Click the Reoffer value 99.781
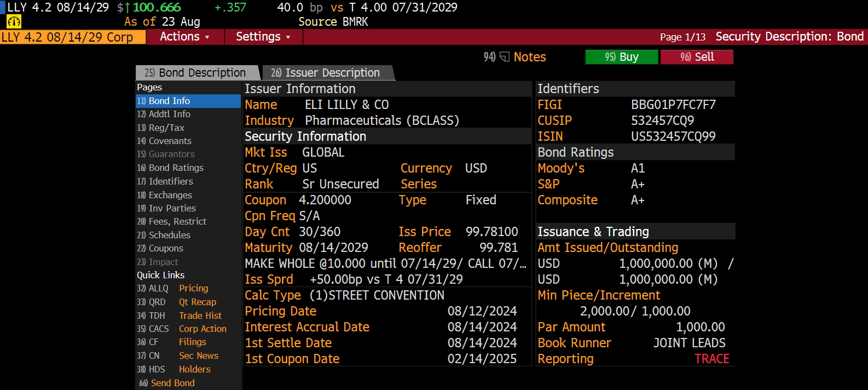Viewport: 868px width, 390px height. (499, 248)
